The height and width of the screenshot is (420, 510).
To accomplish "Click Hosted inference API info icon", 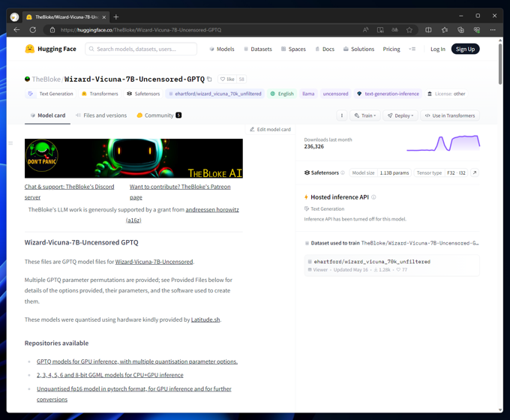I will pos(373,197).
